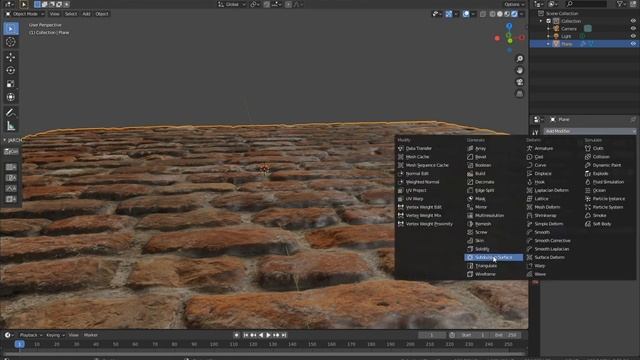Screen dimensions: 640x360
Task: Jump to timeline end frame
Action: pyautogui.click(x=284, y=335)
